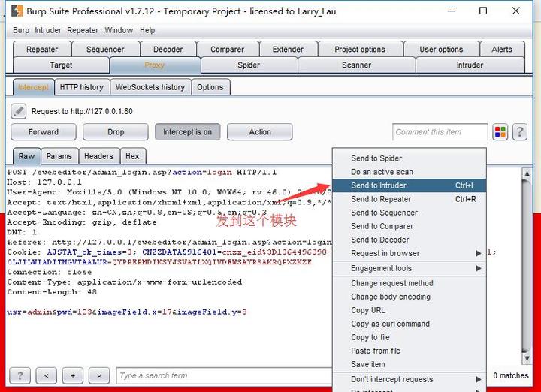Switch to the HTTP history tab
The image size is (541, 392).
point(82,87)
